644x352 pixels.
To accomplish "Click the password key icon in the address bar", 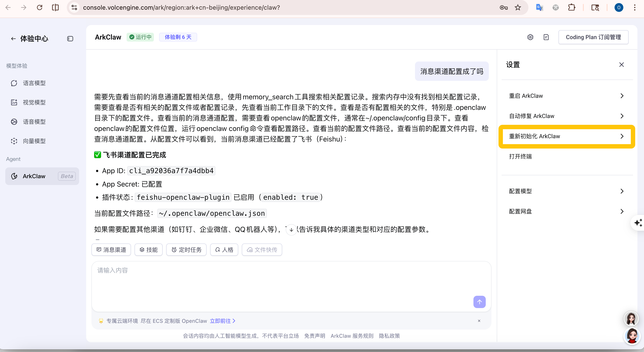I will [x=504, y=7].
